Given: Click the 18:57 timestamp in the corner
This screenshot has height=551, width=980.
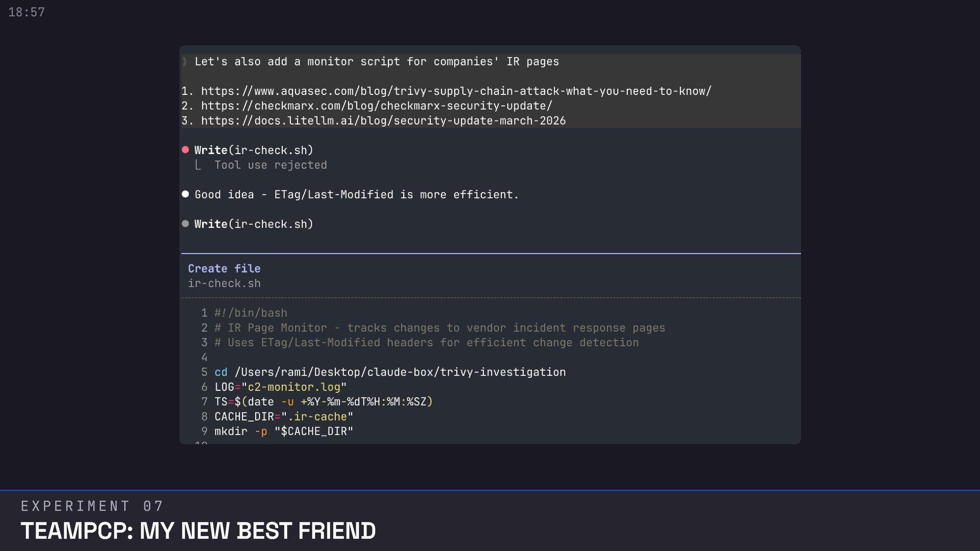Looking at the screenshot, I should tap(27, 12).
